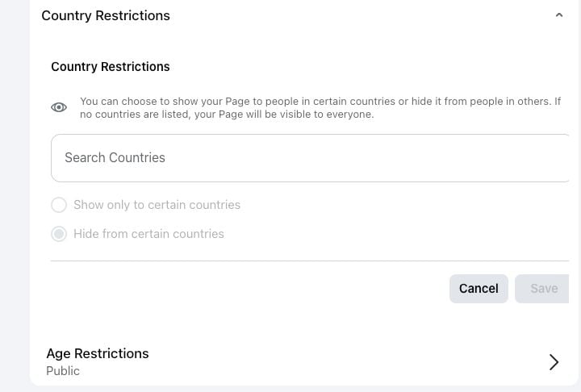Click the "Hide from certain countries" label text
Viewport: 581px width, 392px height.
click(x=148, y=234)
